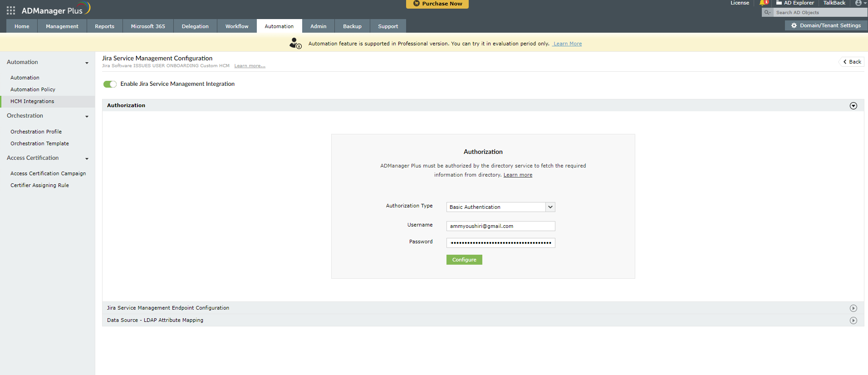Open Certifier Assigning Rule

[x=39, y=185]
